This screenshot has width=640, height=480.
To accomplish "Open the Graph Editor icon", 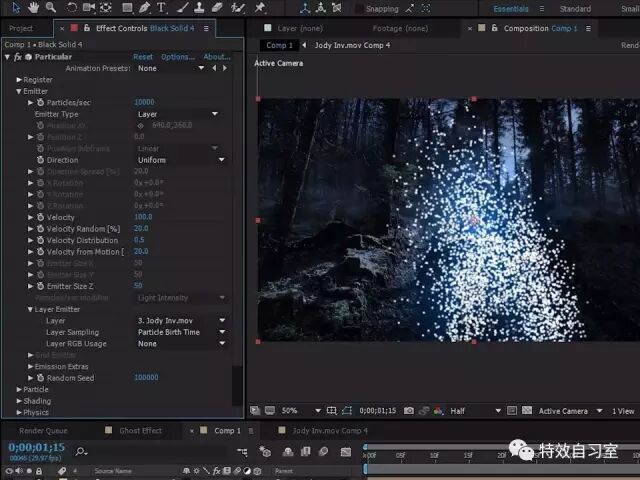I will (346, 452).
